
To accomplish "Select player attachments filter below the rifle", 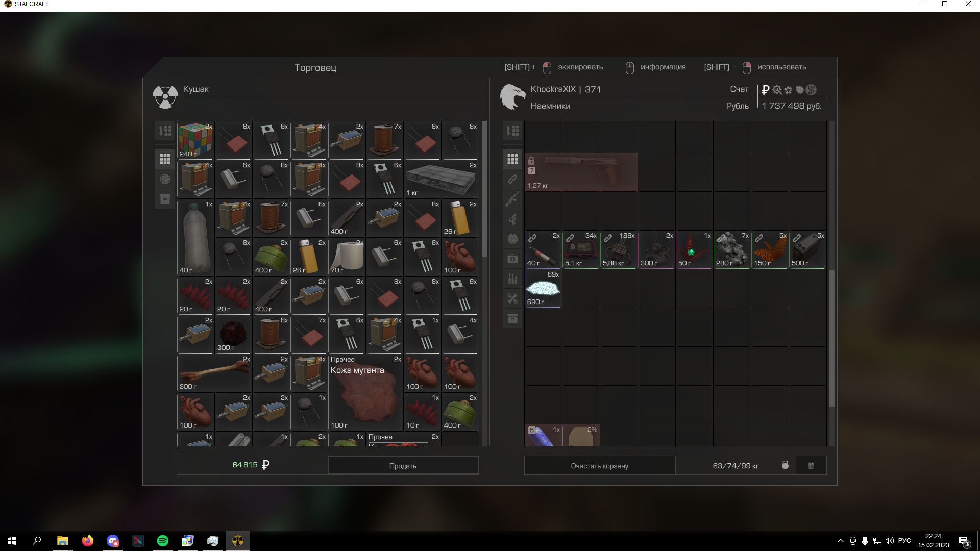I will [x=512, y=219].
